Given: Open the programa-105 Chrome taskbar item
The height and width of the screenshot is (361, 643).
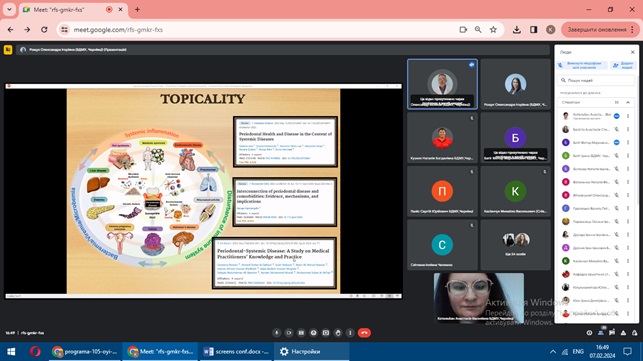Looking at the screenshot, I should 85,352.
